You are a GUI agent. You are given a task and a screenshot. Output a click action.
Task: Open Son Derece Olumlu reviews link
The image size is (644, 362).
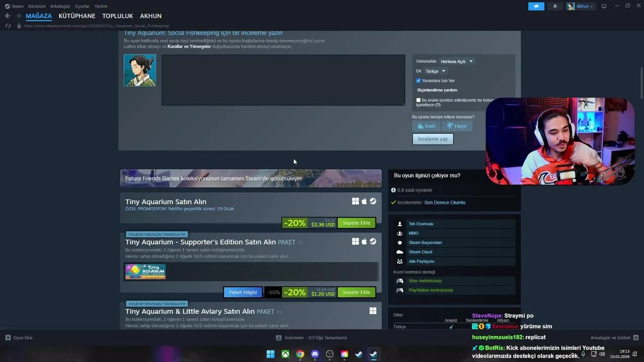tap(445, 203)
